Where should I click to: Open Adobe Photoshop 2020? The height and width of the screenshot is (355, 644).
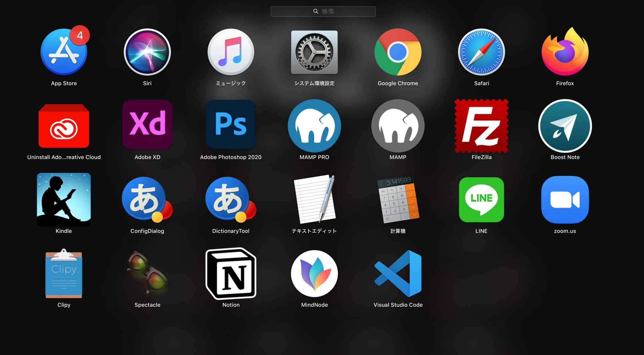(231, 125)
